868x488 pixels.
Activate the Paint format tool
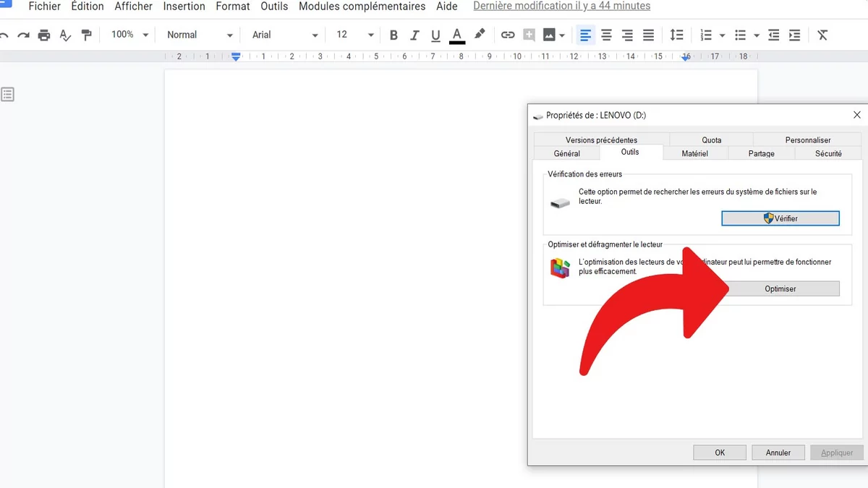click(87, 34)
